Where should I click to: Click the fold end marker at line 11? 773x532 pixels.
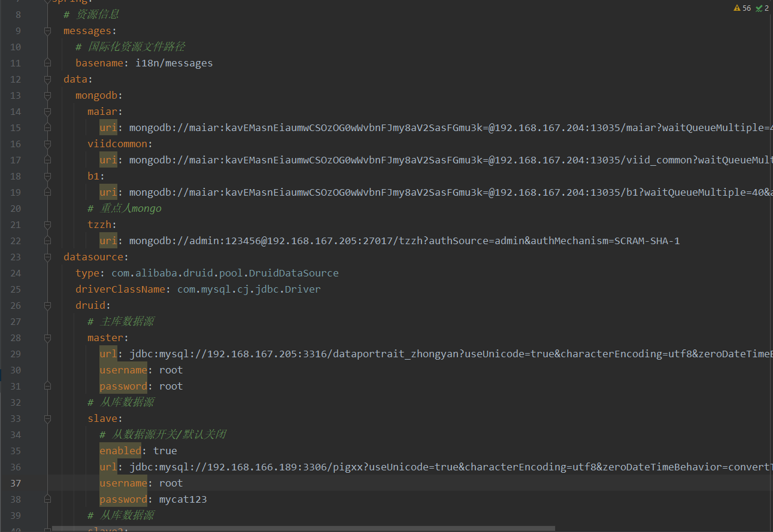click(47, 63)
